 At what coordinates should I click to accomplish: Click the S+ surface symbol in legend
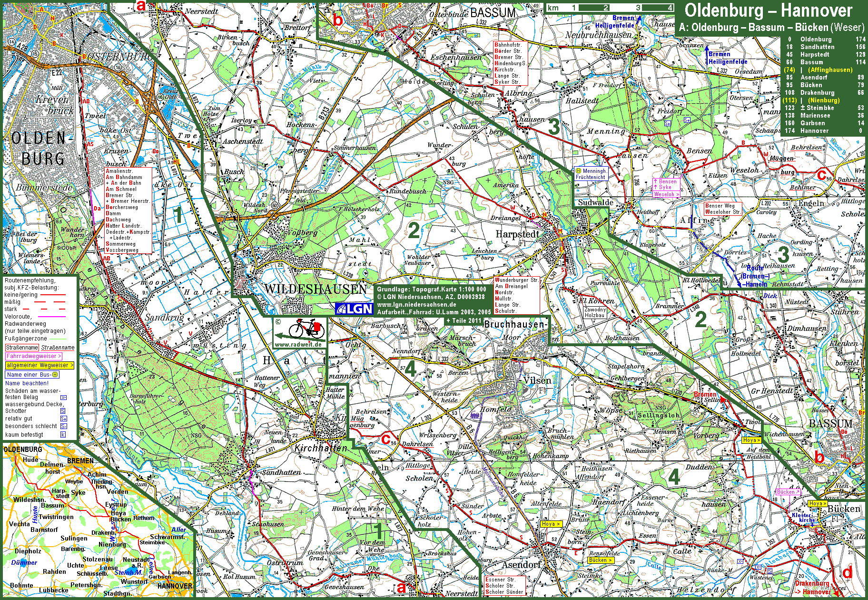click(63, 419)
